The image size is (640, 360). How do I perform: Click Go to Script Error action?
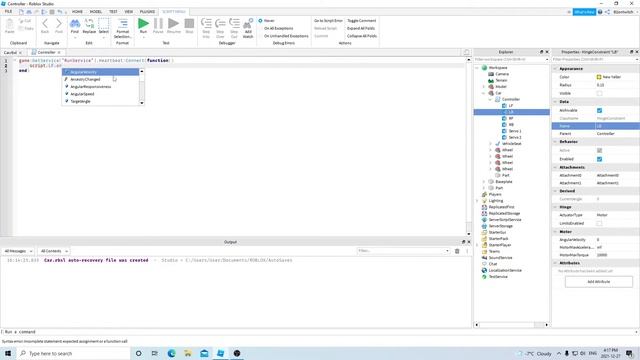(328, 20)
